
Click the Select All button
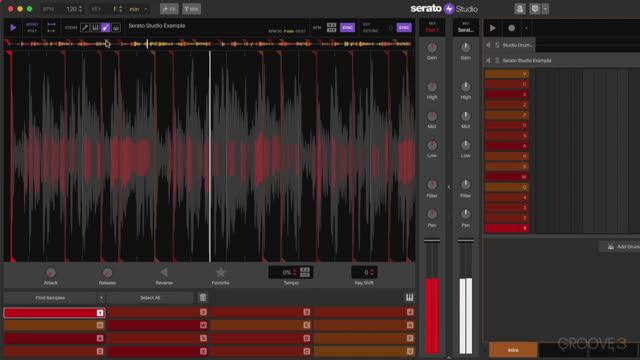[x=150, y=298]
